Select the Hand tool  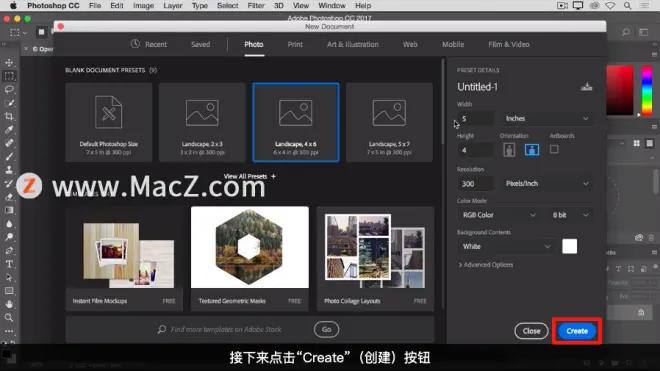coord(9,304)
